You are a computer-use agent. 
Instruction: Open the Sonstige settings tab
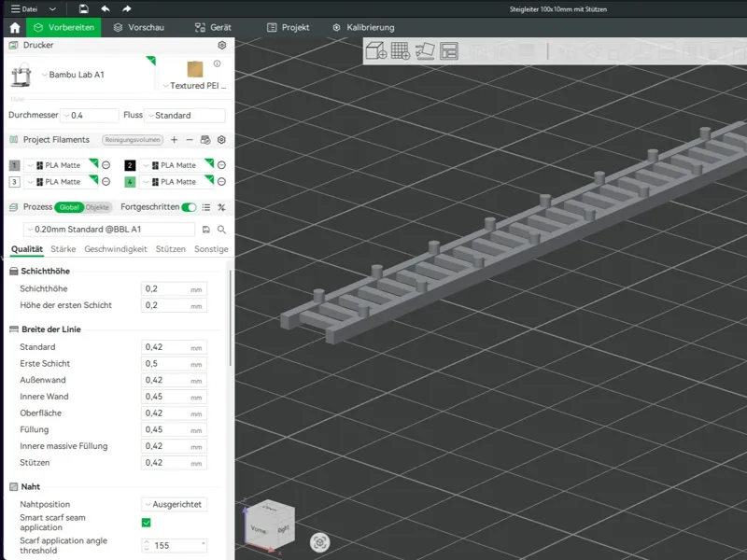(x=211, y=249)
